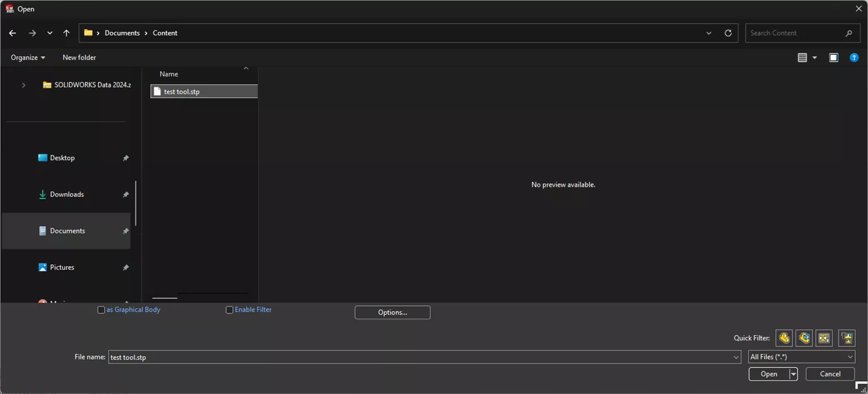Pin the Downloads folder
This screenshot has width=868, height=394.
coord(126,194)
